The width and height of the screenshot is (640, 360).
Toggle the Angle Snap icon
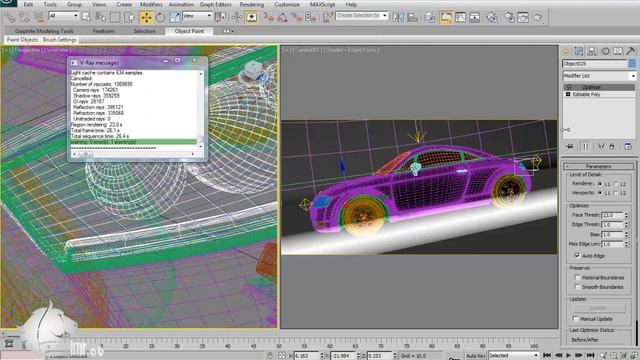coord(283,17)
